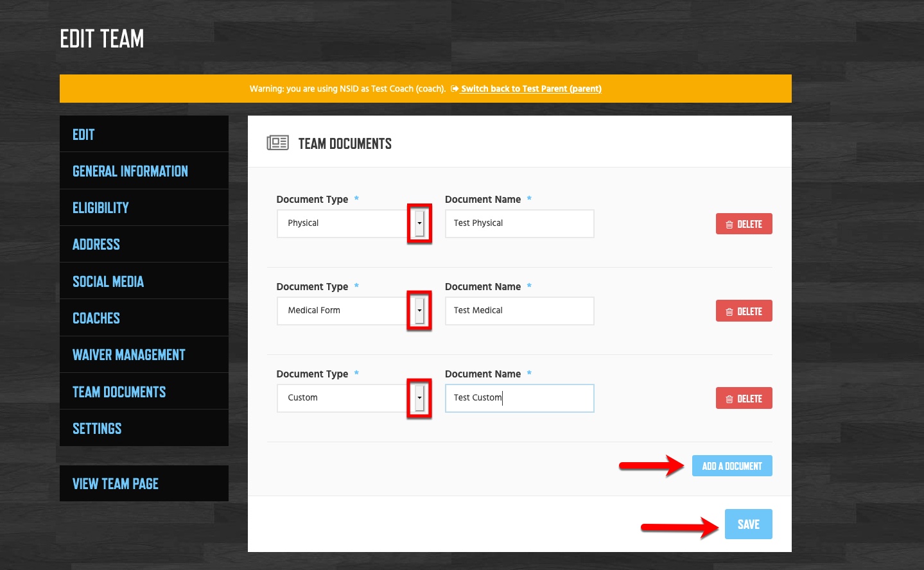Click the Edit Team page heading

point(102,39)
